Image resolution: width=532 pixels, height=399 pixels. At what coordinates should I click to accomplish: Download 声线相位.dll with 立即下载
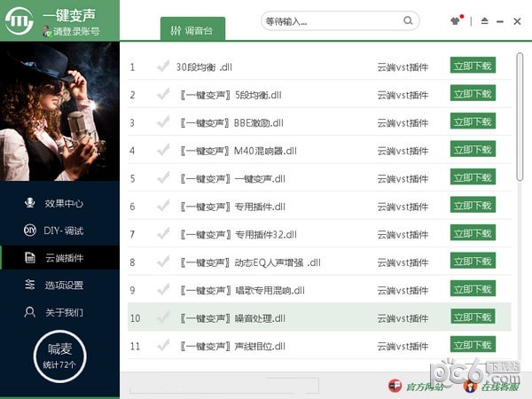(473, 345)
